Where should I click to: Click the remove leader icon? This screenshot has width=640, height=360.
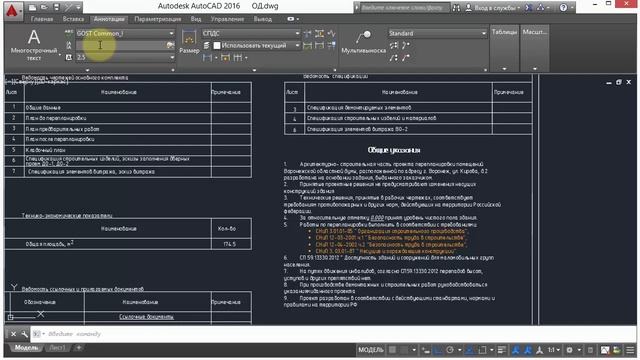406,58
